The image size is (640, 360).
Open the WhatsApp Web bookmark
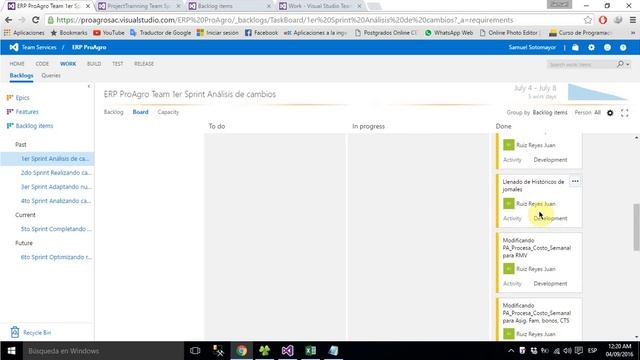pyautogui.click(x=449, y=33)
